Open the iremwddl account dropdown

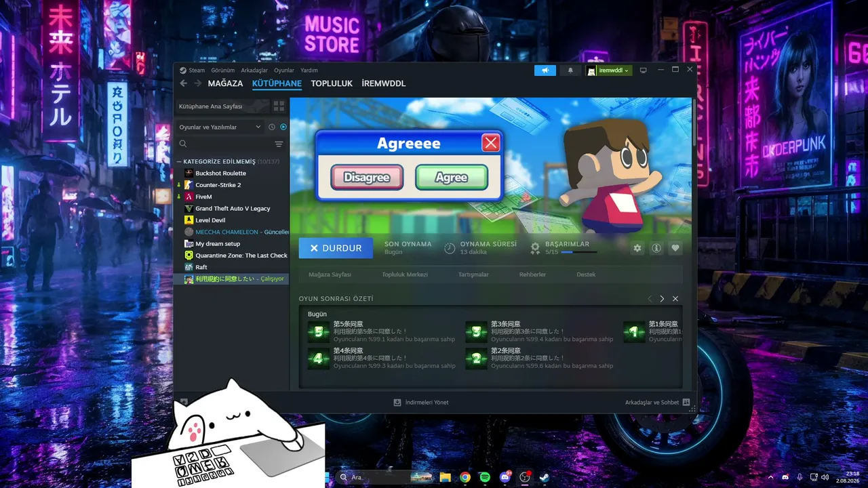(x=610, y=70)
